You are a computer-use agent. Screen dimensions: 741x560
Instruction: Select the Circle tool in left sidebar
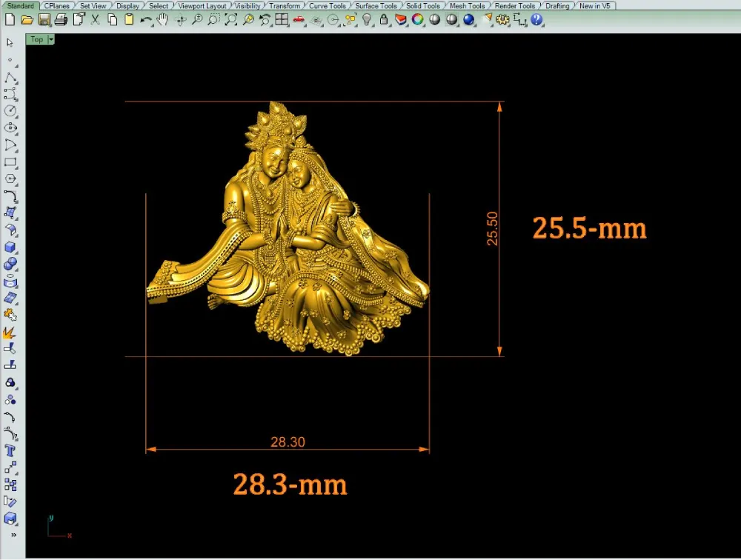click(10, 111)
